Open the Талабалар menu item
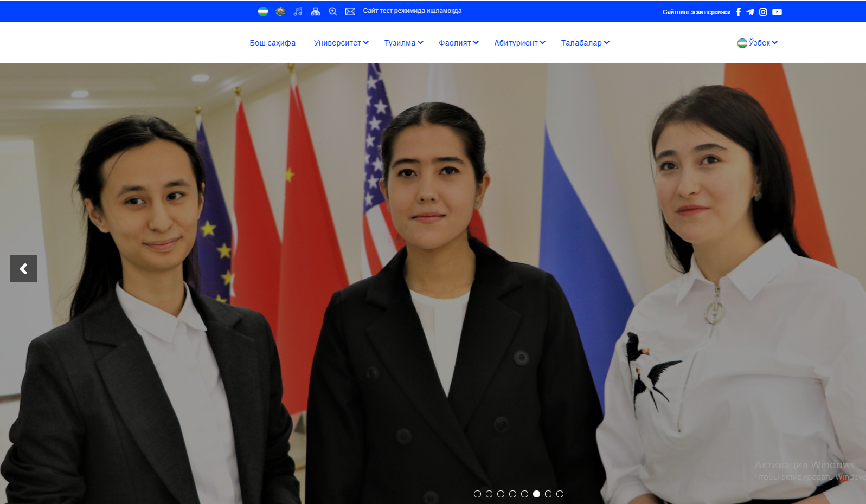The height and width of the screenshot is (504, 866). [x=585, y=43]
